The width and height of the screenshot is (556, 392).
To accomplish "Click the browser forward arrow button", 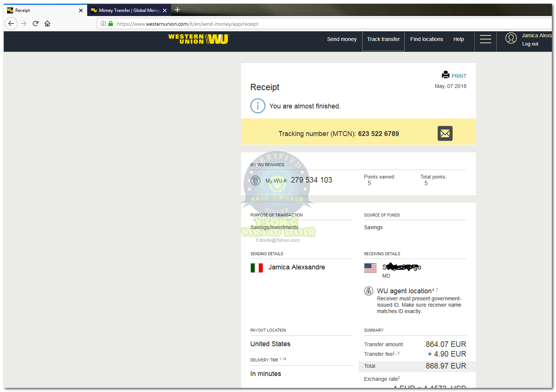I will 23,23.
